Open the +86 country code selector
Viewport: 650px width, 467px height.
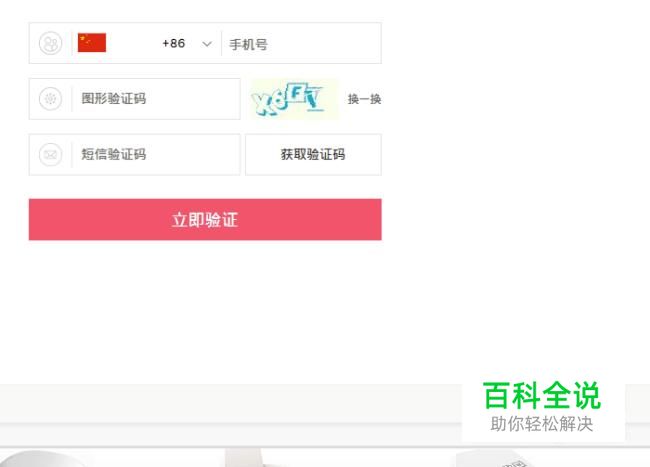pos(174,43)
